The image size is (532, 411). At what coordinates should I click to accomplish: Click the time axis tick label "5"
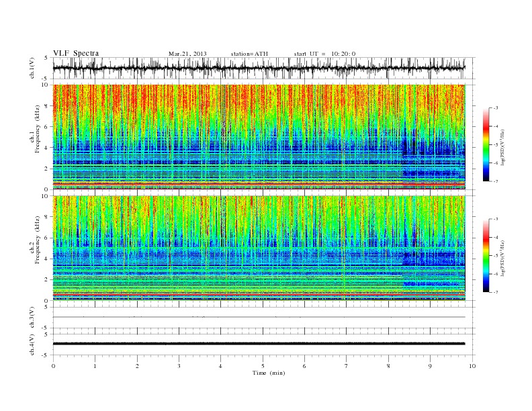coord(263,366)
